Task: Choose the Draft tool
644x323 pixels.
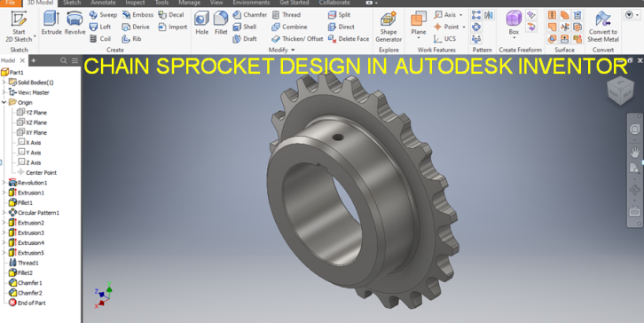Action: click(x=245, y=39)
